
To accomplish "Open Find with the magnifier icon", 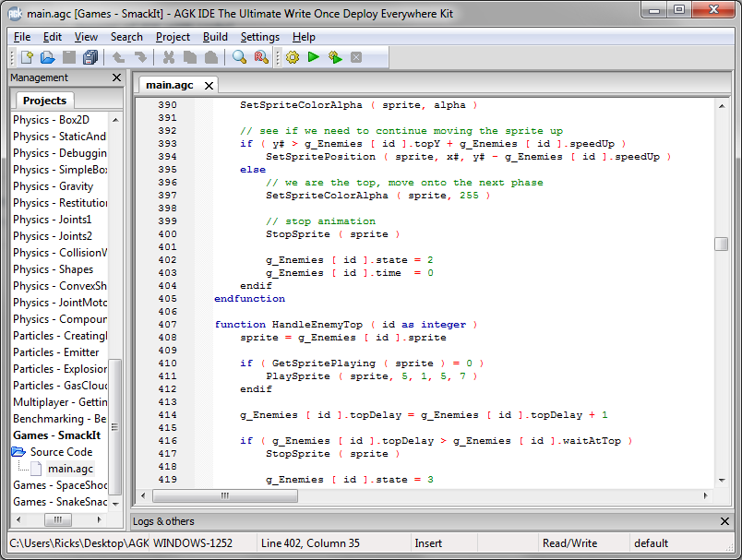I will point(239,57).
